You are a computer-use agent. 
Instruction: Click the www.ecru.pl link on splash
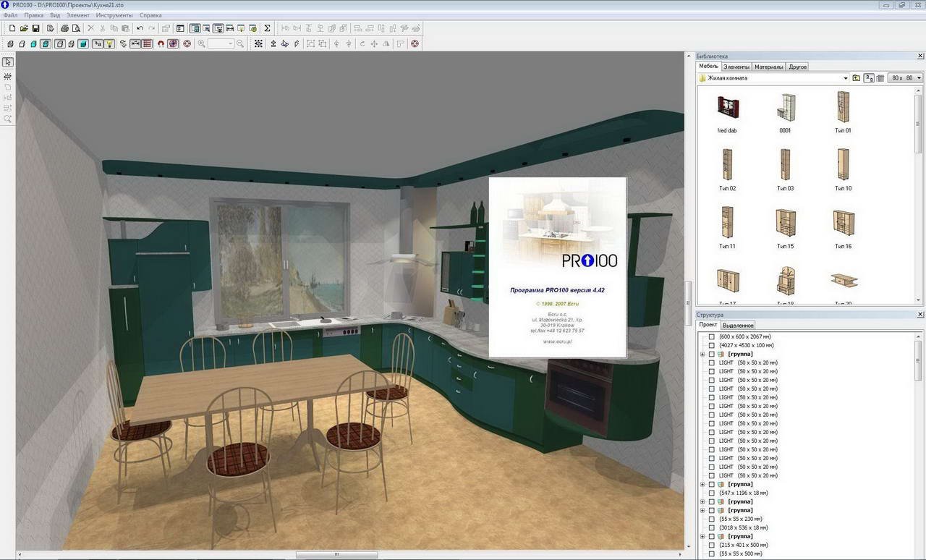click(x=557, y=341)
